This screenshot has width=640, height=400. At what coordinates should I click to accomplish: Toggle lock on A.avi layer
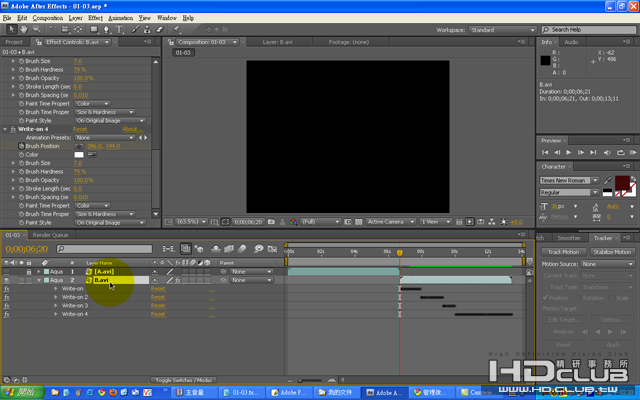29,271
